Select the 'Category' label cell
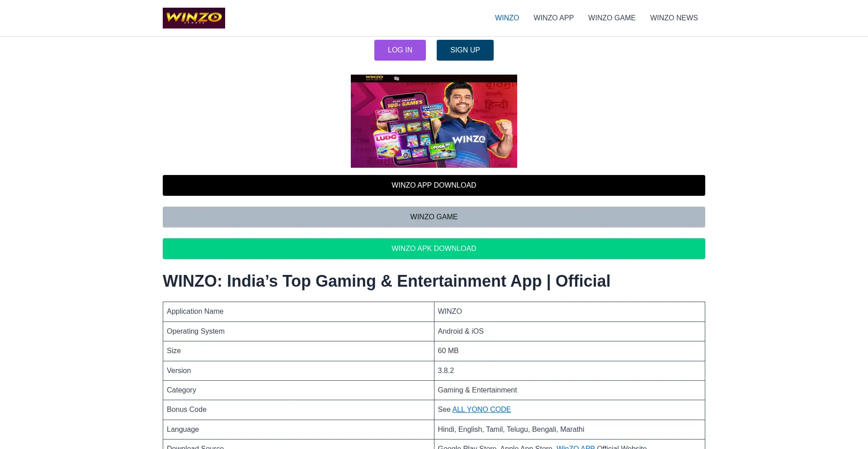Image resolution: width=868 pixels, height=449 pixels. click(x=298, y=390)
